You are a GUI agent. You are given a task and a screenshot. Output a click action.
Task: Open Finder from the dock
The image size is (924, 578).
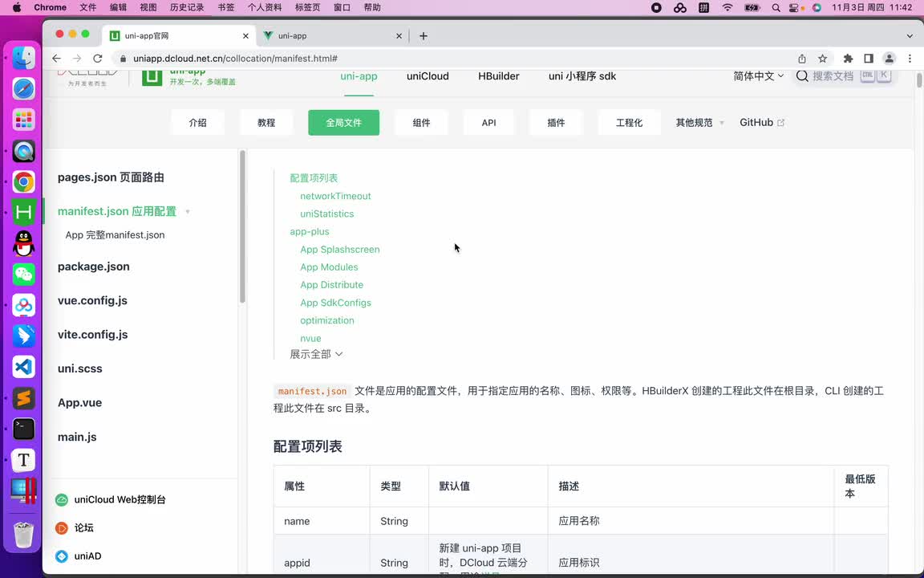[23, 58]
